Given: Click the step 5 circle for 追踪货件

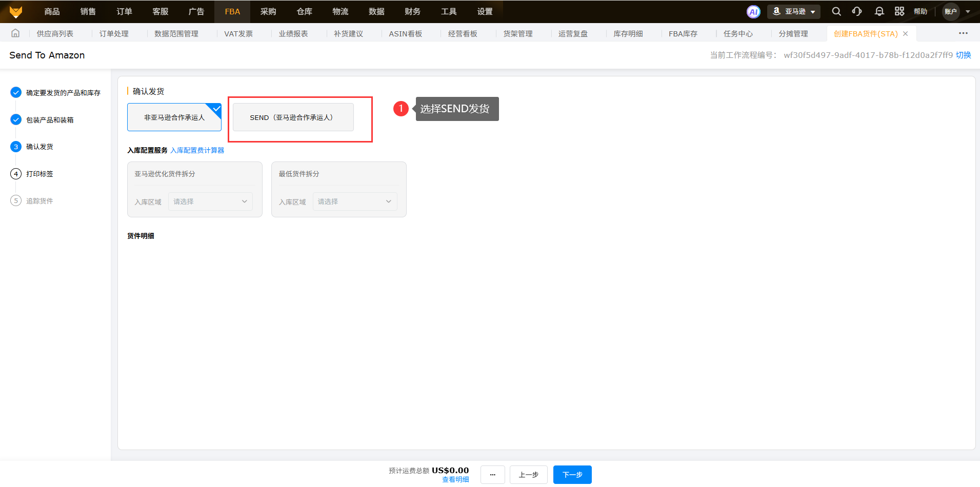Looking at the screenshot, I should click(x=16, y=200).
